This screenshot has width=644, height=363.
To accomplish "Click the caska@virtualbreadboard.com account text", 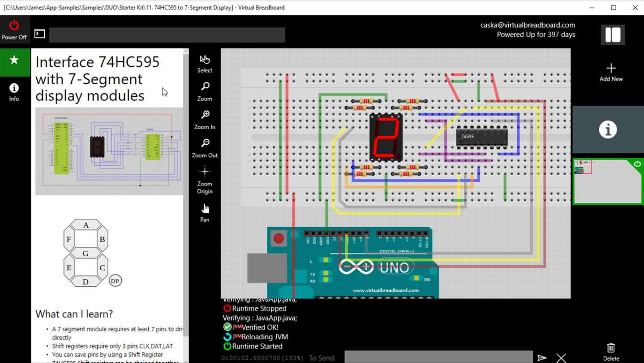I will [528, 25].
